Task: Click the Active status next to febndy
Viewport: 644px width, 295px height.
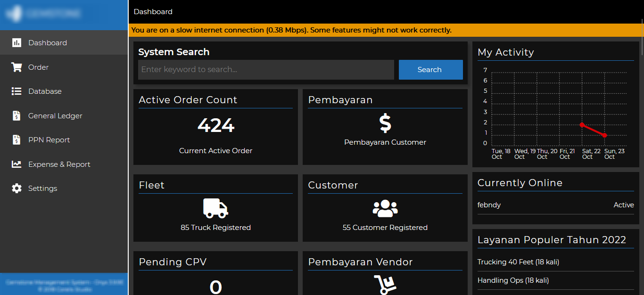Action: tap(624, 205)
